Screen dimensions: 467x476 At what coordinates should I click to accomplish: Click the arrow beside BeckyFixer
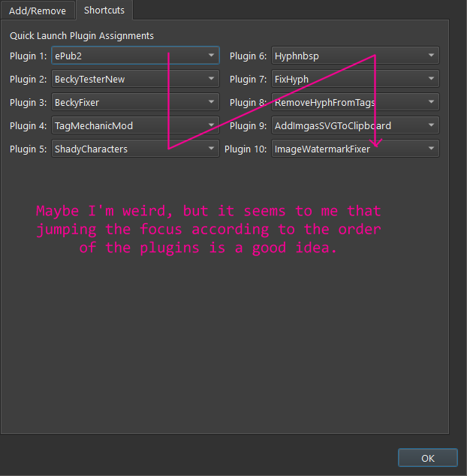[212, 102]
